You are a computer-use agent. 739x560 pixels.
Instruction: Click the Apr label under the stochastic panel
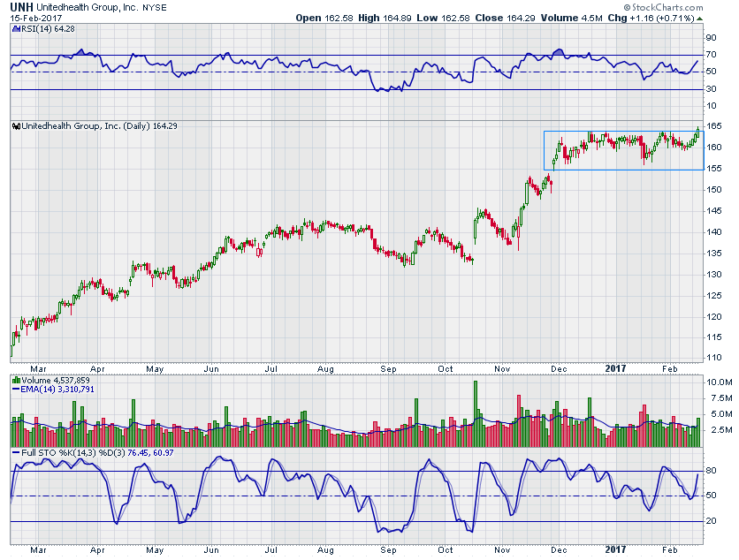click(x=97, y=550)
